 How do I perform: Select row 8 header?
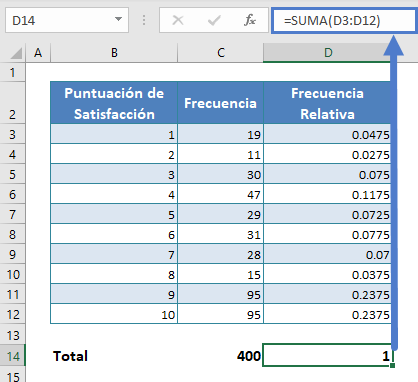tap(13, 234)
